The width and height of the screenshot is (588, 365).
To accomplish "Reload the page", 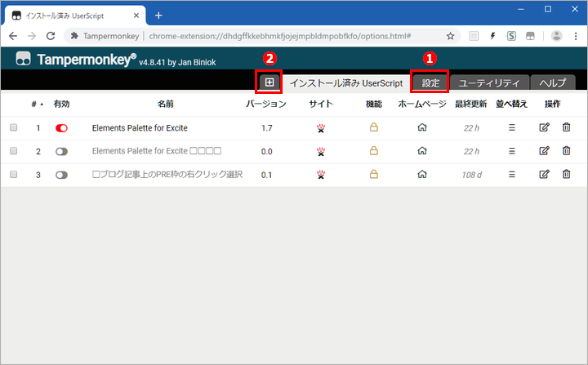I will [x=51, y=36].
